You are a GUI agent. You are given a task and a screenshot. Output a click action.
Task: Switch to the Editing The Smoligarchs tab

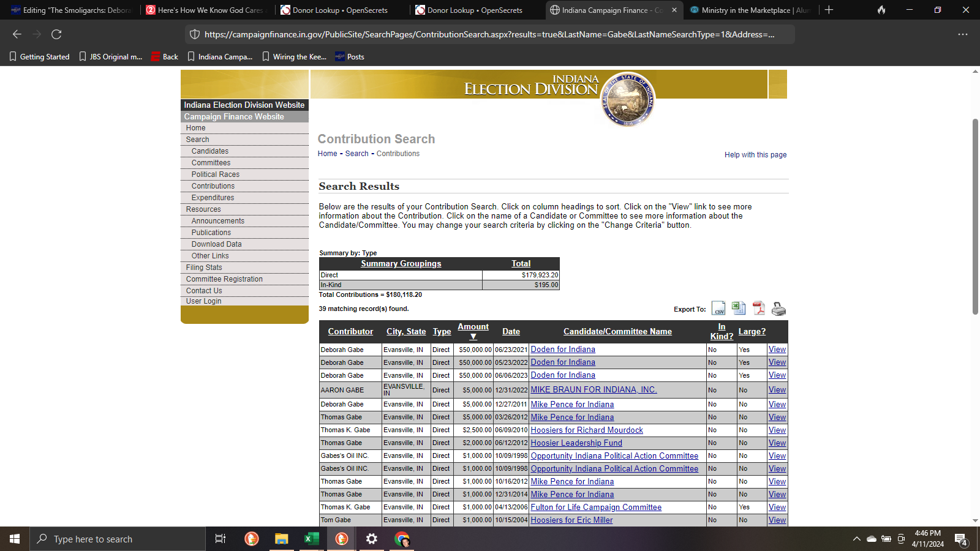tap(70, 10)
